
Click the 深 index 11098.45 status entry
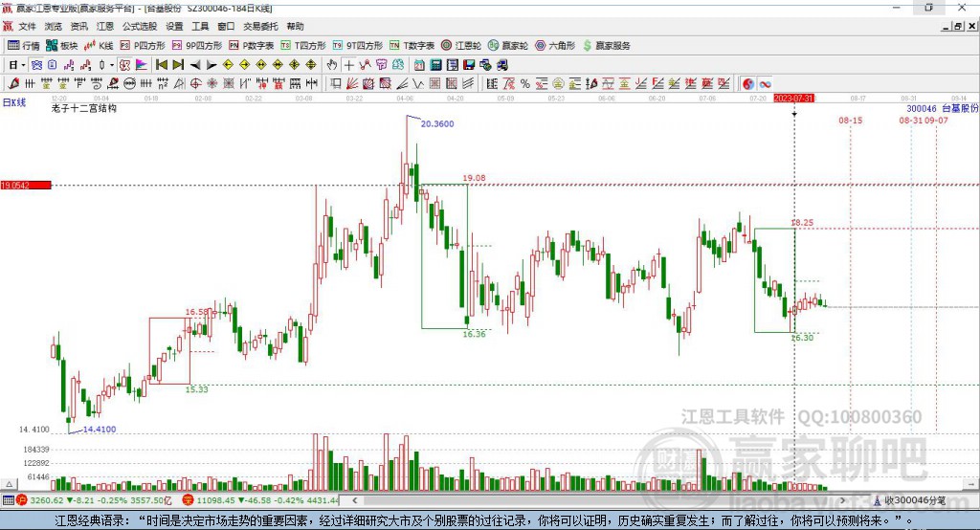coord(261,500)
